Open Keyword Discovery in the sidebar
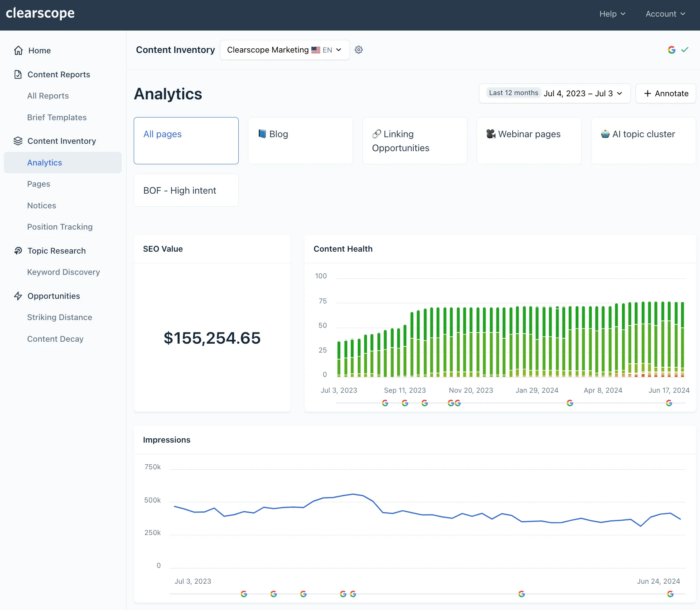The width and height of the screenshot is (700, 610). point(63,272)
